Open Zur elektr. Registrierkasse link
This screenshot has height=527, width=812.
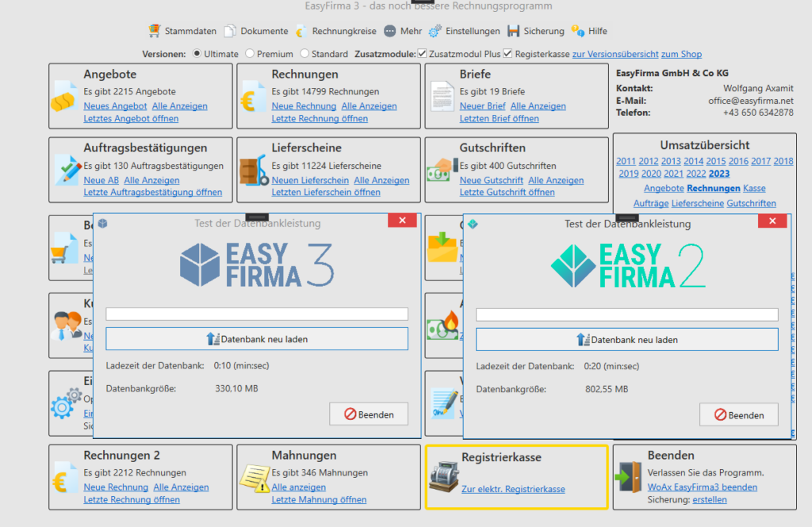[x=513, y=489]
